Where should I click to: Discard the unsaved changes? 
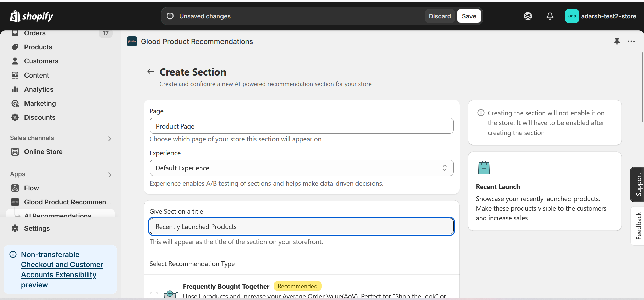pos(440,16)
